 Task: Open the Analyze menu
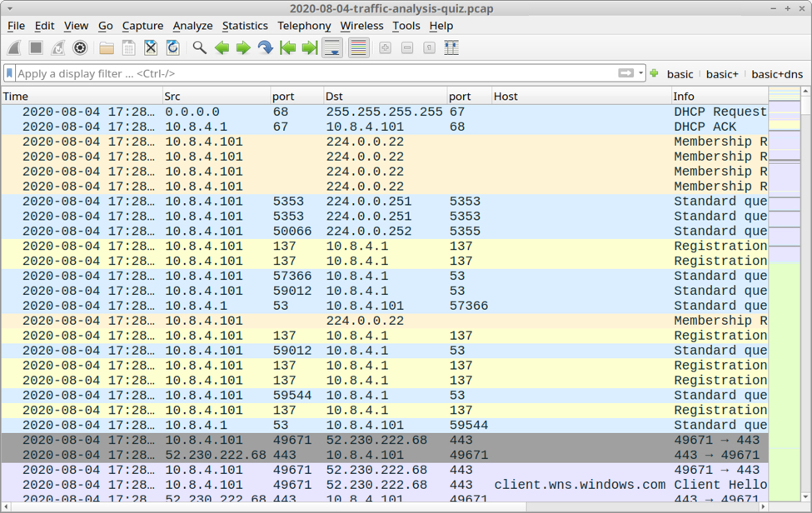pyautogui.click(x=192, y=26)
